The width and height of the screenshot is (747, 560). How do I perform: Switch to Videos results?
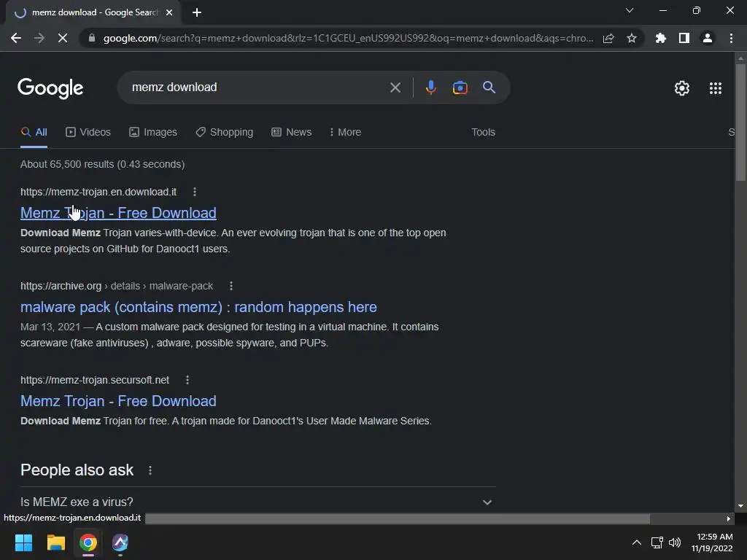88,133
